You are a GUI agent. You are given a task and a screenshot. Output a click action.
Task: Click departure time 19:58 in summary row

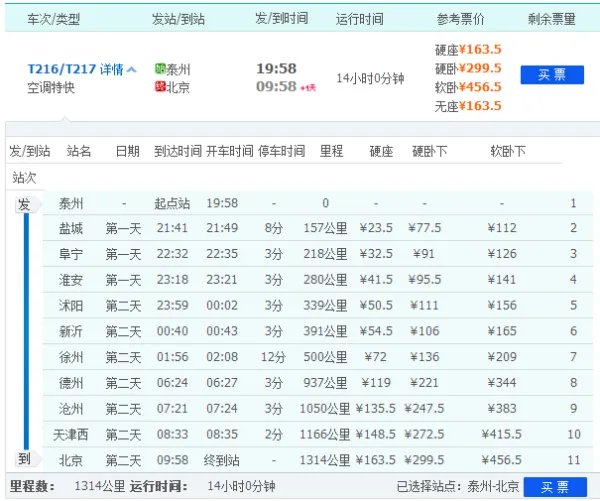pos(276,69)
